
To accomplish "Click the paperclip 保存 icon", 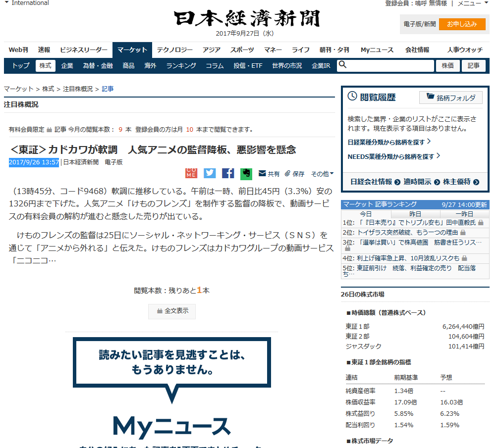I will click(287, 174).
